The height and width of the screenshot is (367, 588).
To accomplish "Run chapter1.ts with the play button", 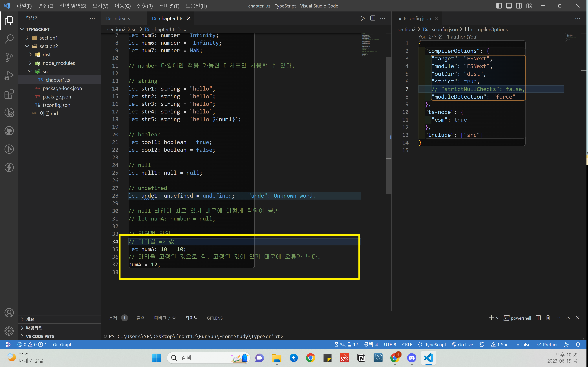I will coord(362,18).
